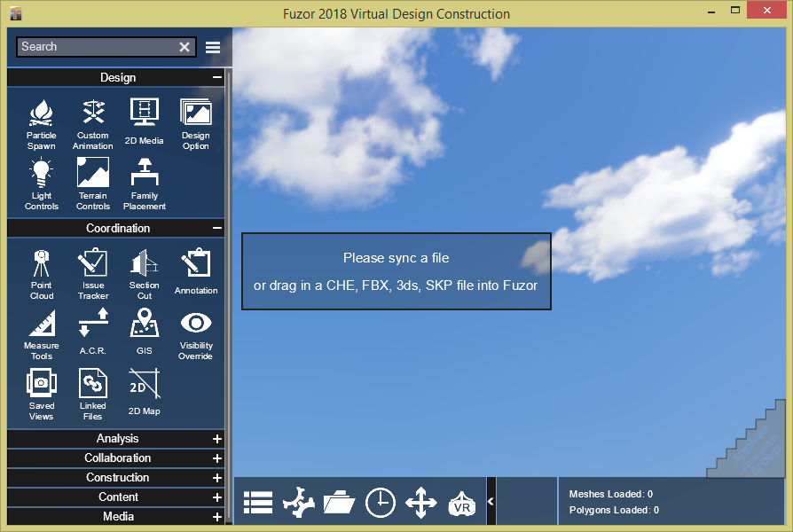
Task: Open Terrain Controls
Action: tap(92, 184)
